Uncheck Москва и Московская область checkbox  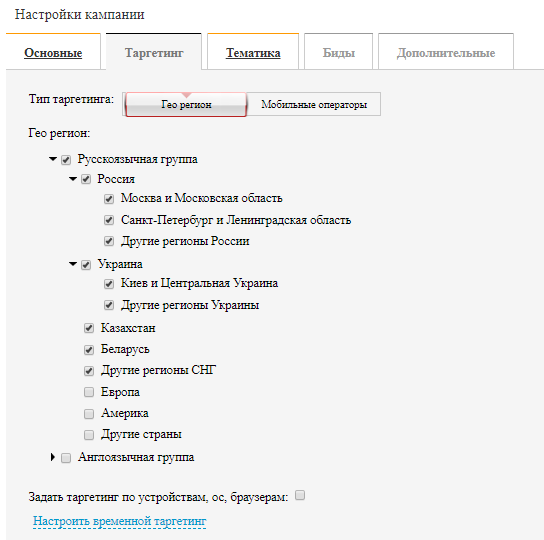(x=109, y=199)
